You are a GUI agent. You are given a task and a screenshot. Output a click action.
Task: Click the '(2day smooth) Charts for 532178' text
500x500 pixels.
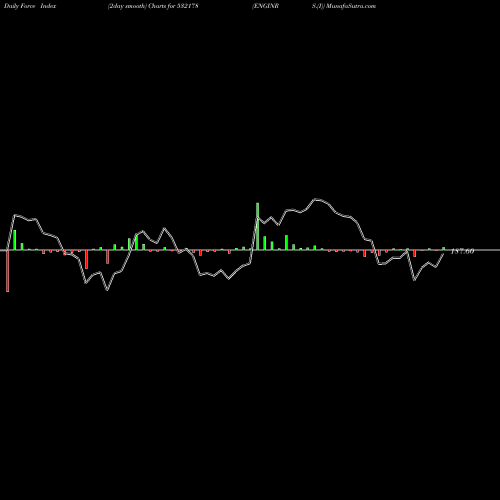[153, 6]
